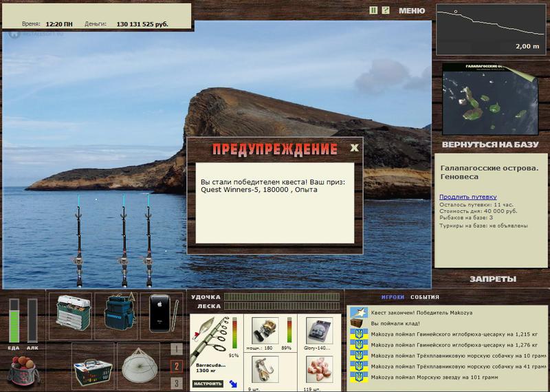550x392 pixels.
Task: Pause the game with the pause icon
Action: (x=373, y=10)
